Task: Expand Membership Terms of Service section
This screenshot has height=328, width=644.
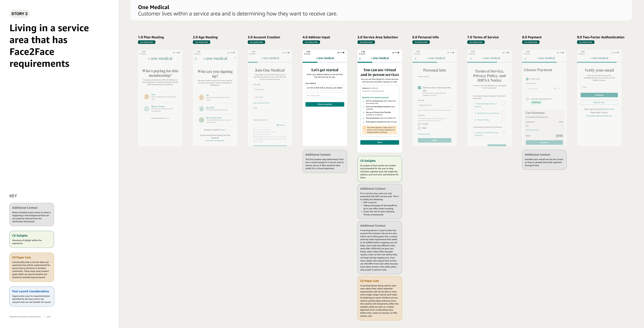Action: 475,104
